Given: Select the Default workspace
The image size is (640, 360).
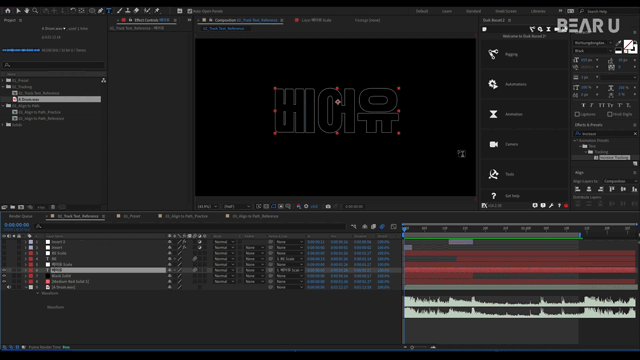Looking at the screenshot, I should tap(422, 11).
